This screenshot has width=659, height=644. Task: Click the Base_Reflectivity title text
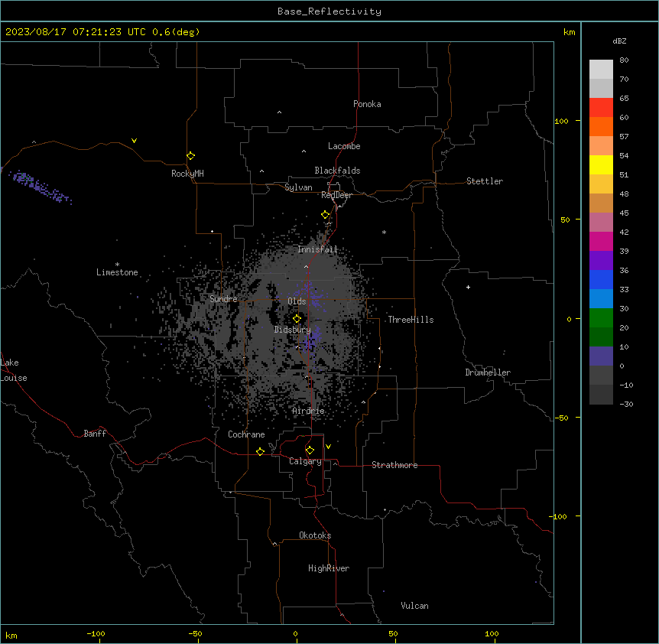(x=329, y=11)
